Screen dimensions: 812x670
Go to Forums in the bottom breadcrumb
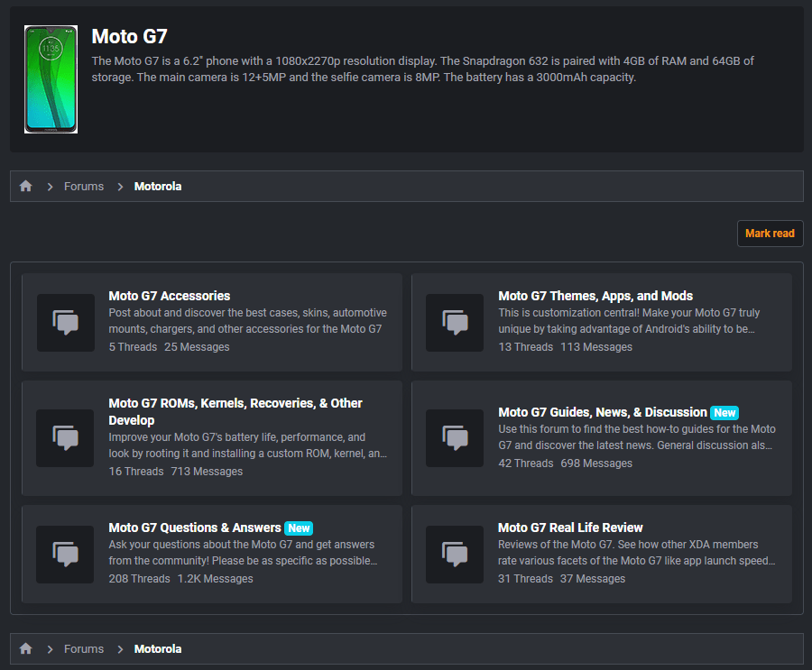point(84,648)
